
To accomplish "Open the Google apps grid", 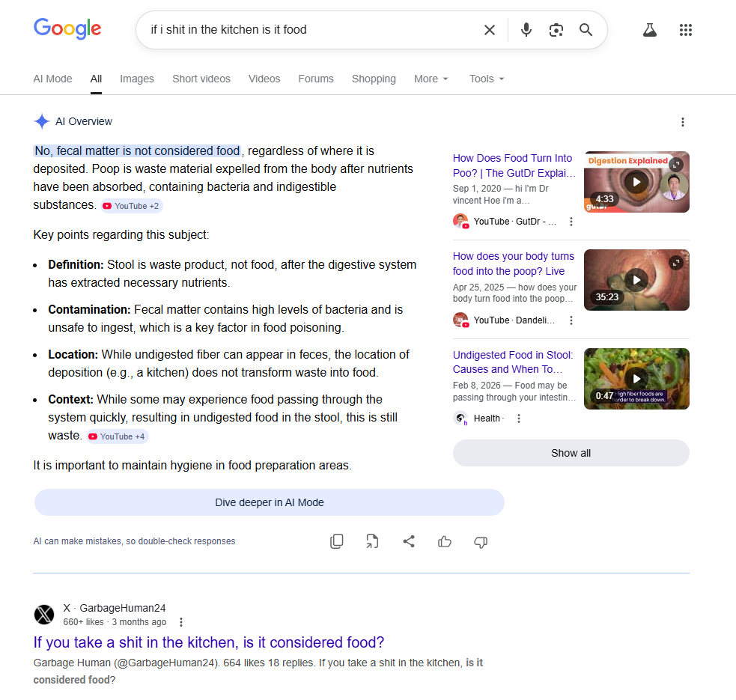I will click(685, 30).
